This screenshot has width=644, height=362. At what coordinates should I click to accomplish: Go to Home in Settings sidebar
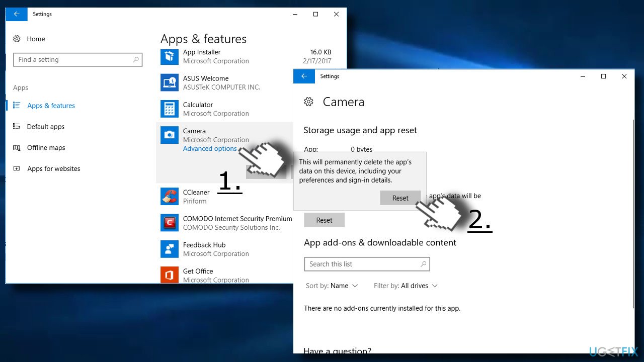[x=36, y=39]
